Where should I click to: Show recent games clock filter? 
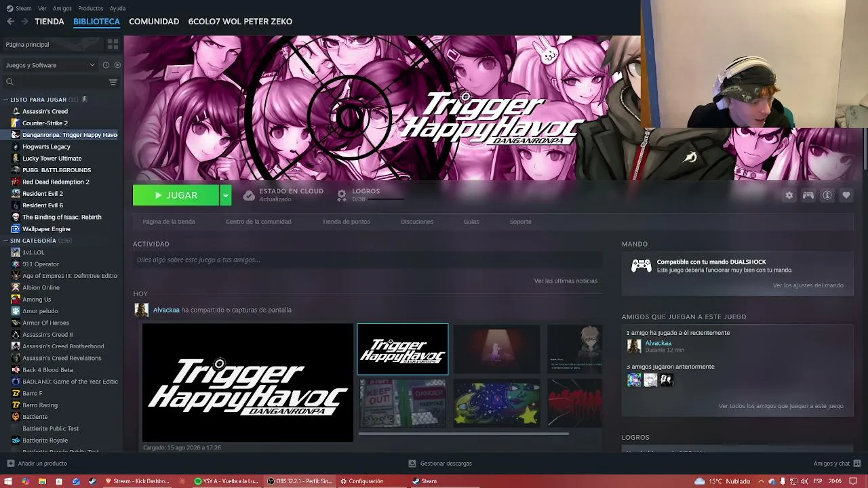tap(106, 65)
